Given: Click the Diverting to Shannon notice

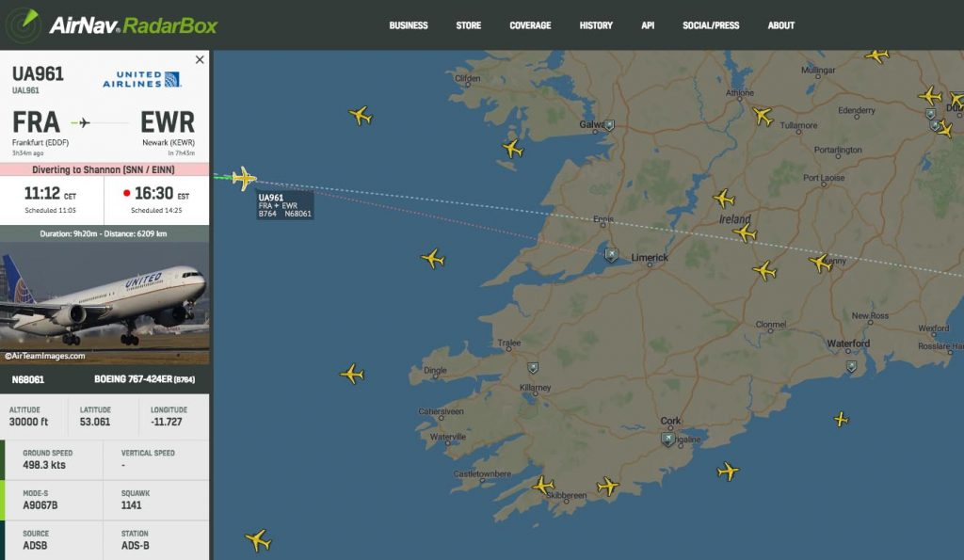Looking at the screenshot, I should tap(104, 169).
